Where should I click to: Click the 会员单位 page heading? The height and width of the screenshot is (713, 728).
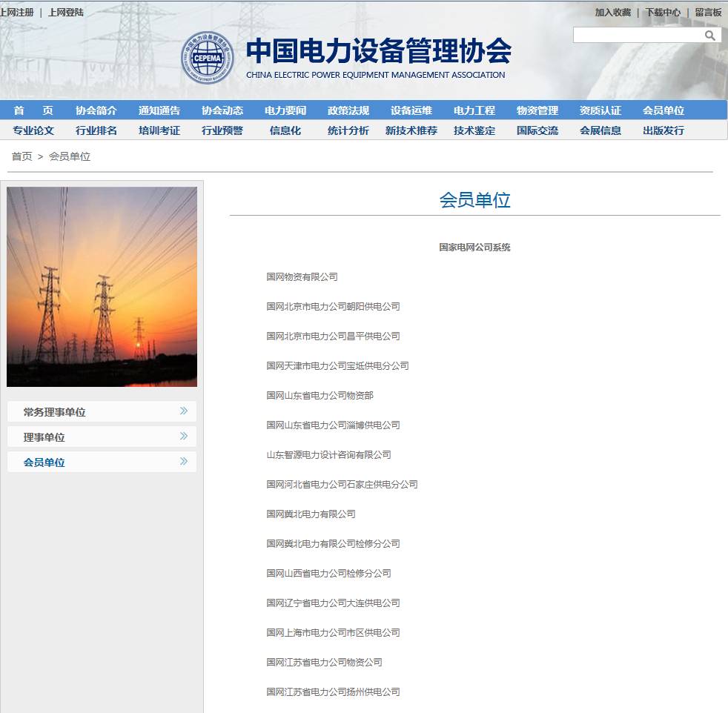(474, 201)
